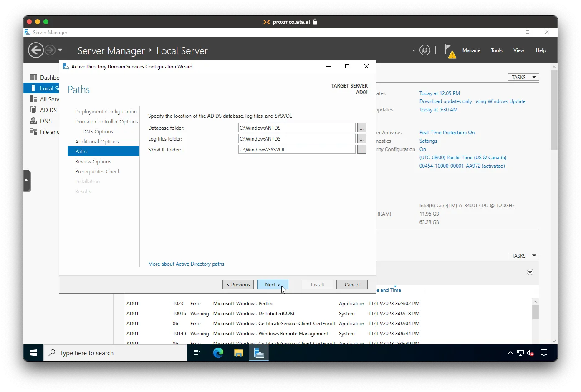Go to DNS Options step
The height and width of the screenshot is (392, 581).
[98, 131]
